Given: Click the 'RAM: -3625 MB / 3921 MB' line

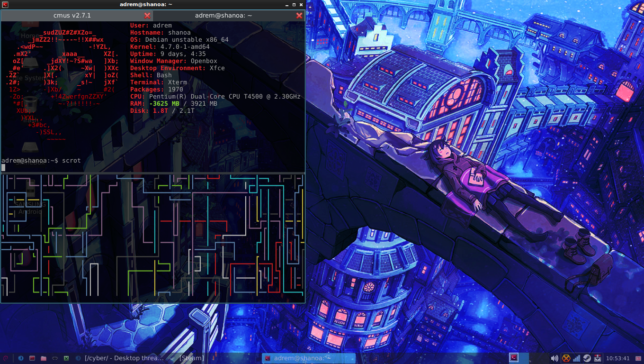Looking at the screenshot, I should pos(174,104).
